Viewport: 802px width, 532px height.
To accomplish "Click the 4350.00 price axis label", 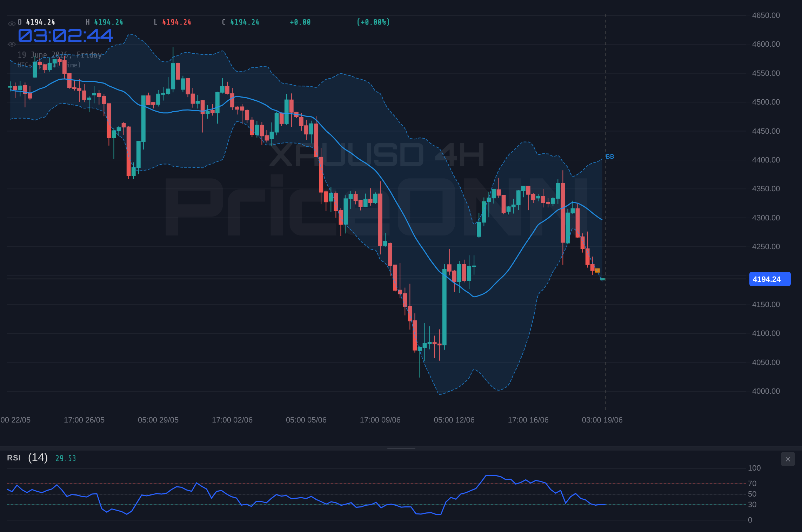I will [x=766, y=189].
